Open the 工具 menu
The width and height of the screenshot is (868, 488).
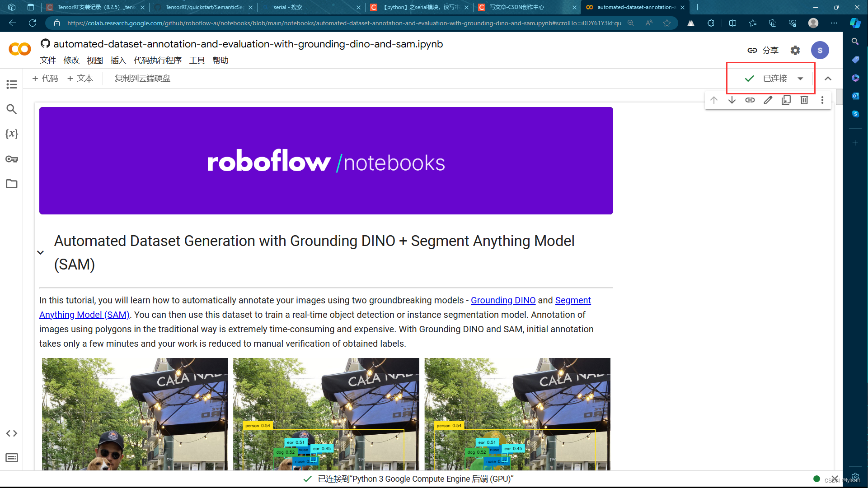pos(197,60)
